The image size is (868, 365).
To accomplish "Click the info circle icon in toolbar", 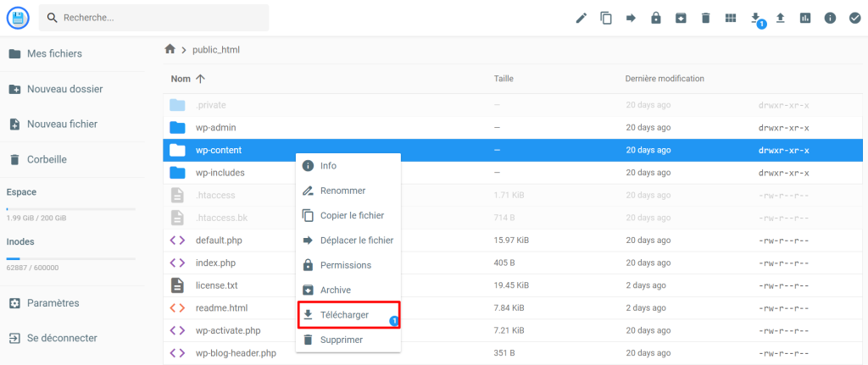I will click(x=830, y=18).
